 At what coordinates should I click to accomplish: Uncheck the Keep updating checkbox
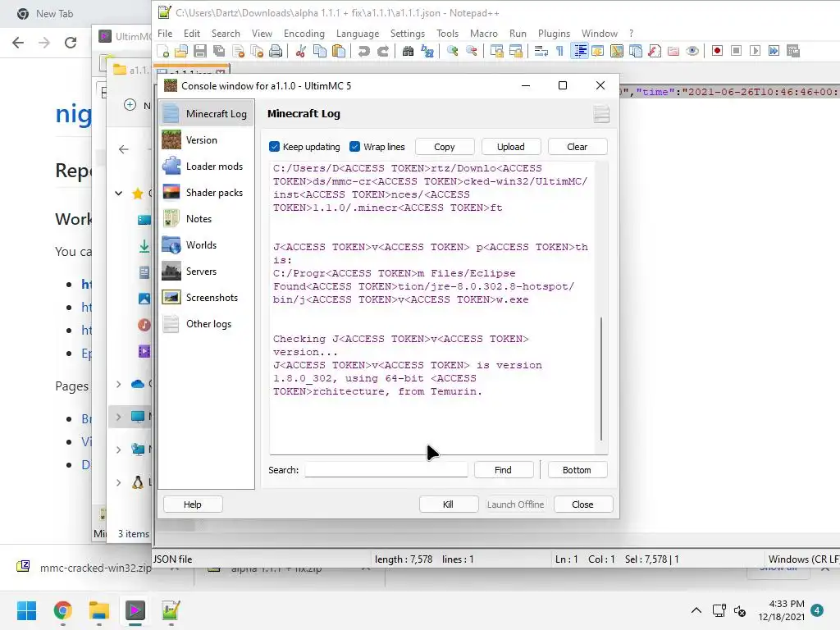click(x=274, y=146)
